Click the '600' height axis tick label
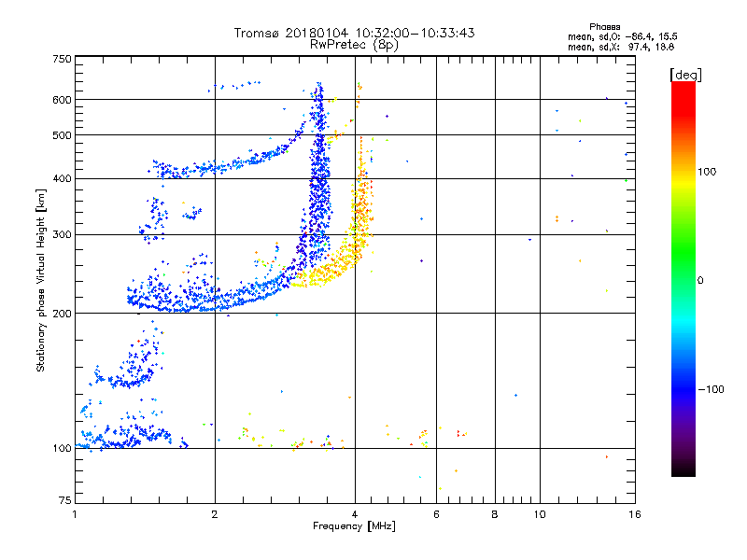The image size is (747, 560). tap(62, 100)
